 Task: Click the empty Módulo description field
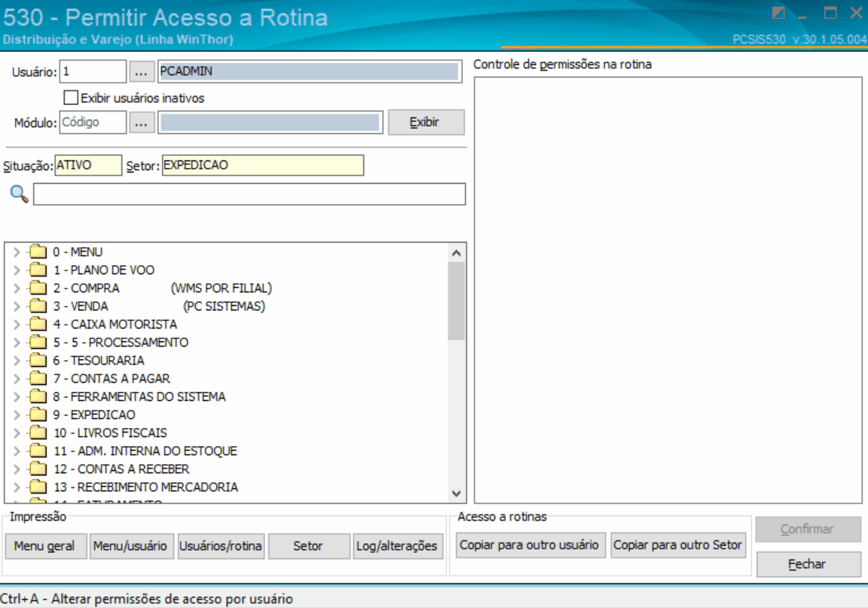point(270,122)
